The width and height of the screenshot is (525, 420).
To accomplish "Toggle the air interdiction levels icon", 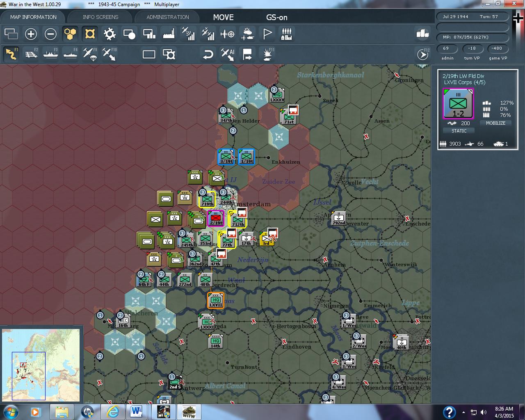I will click(208, 34).
